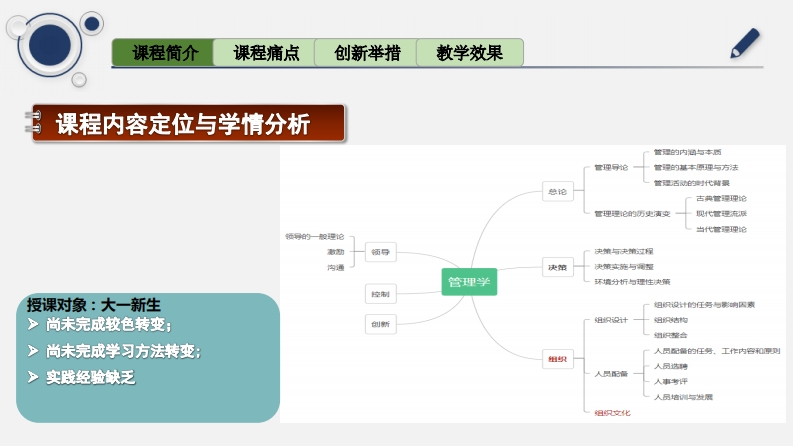Select the red 组织文化 branch text
793x446 pixels.
[612, 412]
